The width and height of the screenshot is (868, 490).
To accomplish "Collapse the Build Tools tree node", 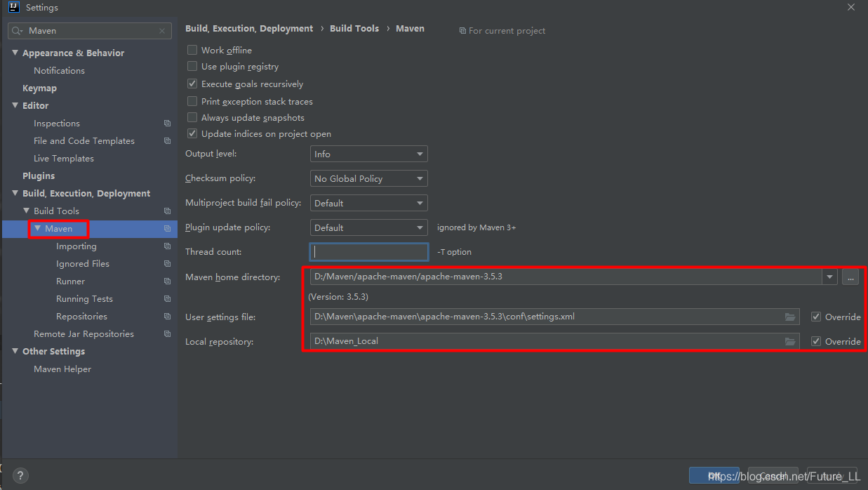I will click(x=27, y=211).
